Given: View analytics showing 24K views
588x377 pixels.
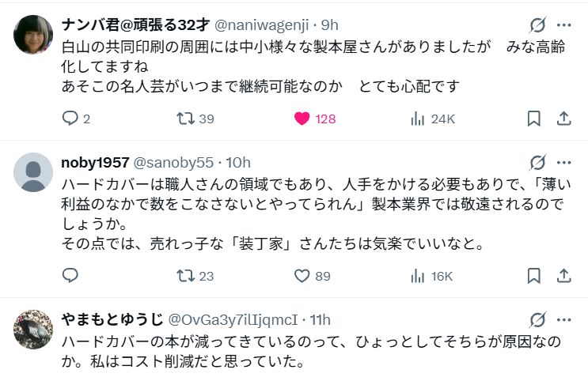Looking at the screenshot, I should point(417,119).
